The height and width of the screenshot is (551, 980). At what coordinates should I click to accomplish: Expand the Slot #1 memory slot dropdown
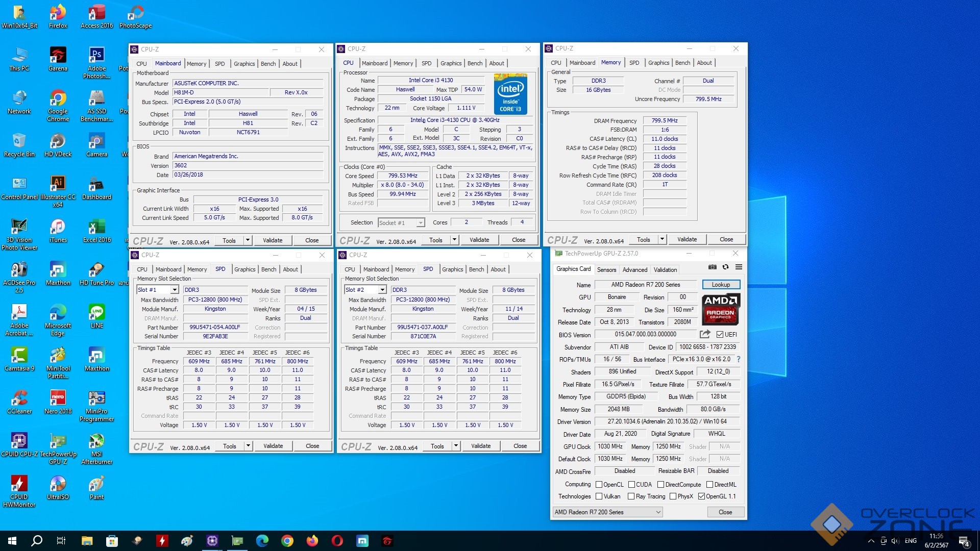[x=174, y=290]
